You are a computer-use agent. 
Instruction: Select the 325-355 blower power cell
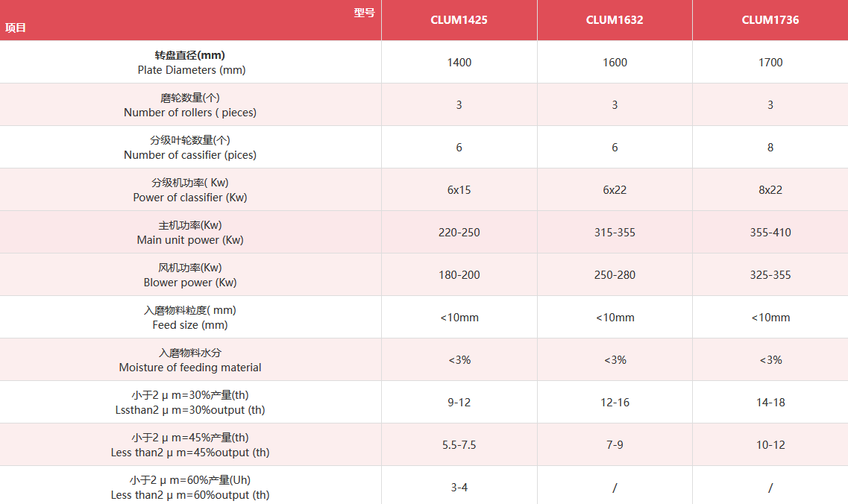(770, 274)
